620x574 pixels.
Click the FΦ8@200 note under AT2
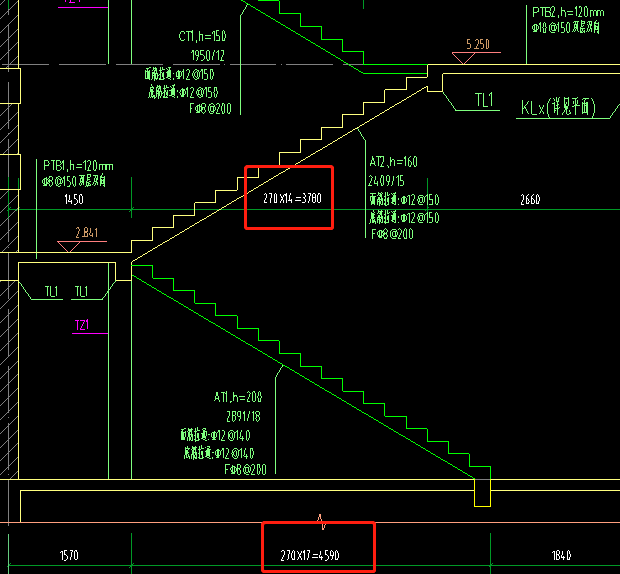(392, 234)
